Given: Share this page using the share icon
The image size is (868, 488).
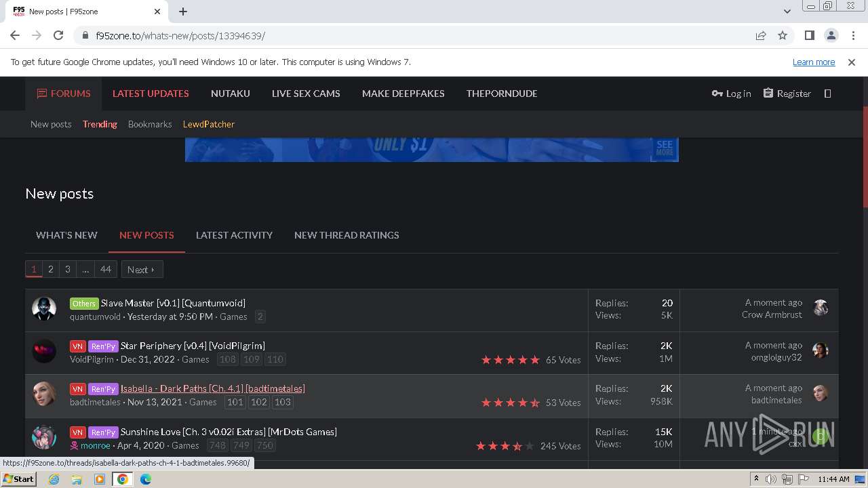Looking at the screenshot, I should 761,35.
